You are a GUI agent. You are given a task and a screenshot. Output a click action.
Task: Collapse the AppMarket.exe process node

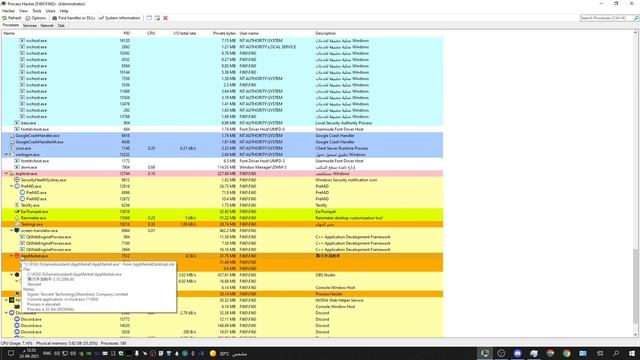point(11,256)
